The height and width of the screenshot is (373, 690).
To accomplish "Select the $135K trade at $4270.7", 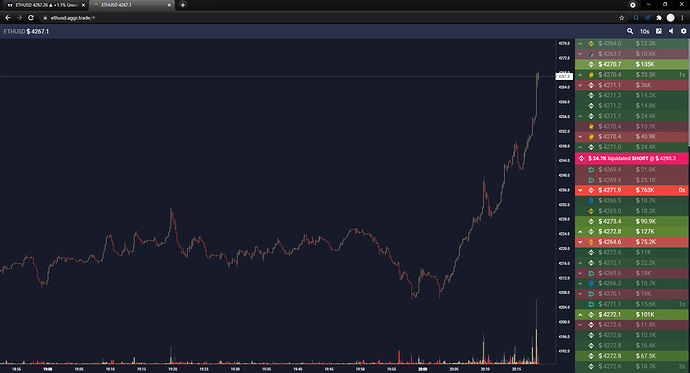I will click(x=631, y=64).
